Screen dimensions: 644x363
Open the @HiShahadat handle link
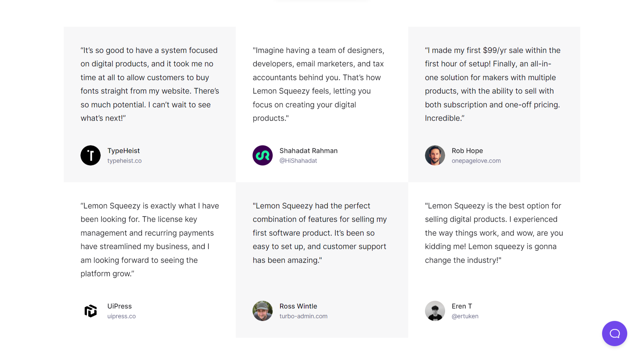(298, 161)
